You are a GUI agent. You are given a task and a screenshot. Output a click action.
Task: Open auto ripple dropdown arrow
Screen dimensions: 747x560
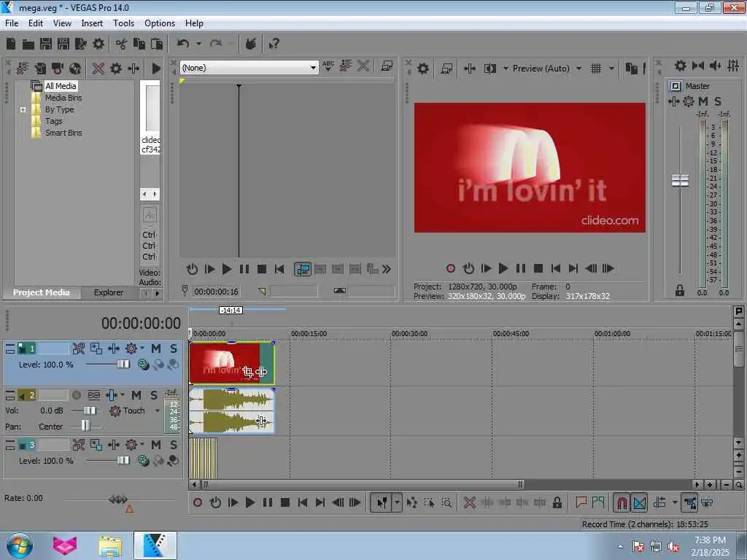point(674,502)
